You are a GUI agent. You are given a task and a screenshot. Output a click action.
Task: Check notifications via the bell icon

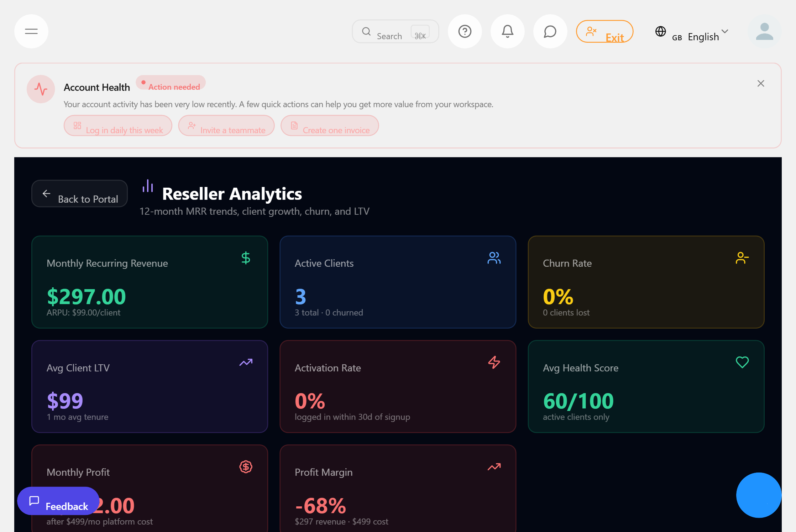pos(507,31)
